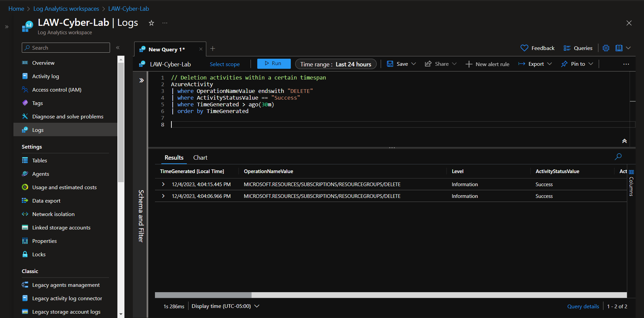Open the settings gear in query toolbar

tap(606, 48)
